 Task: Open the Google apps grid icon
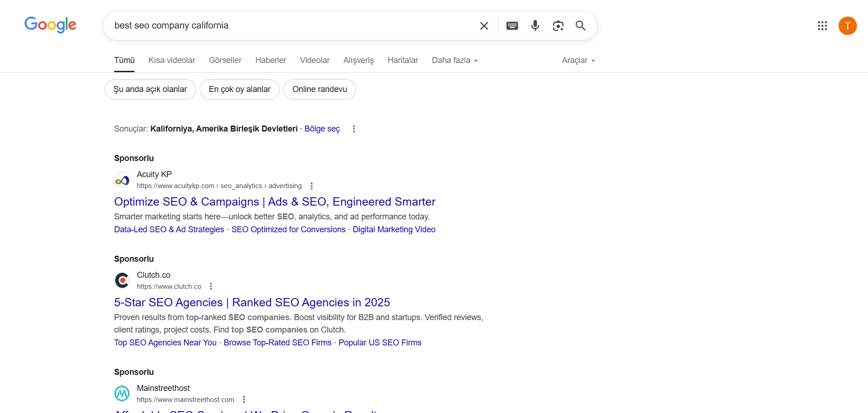click(822, 26)
